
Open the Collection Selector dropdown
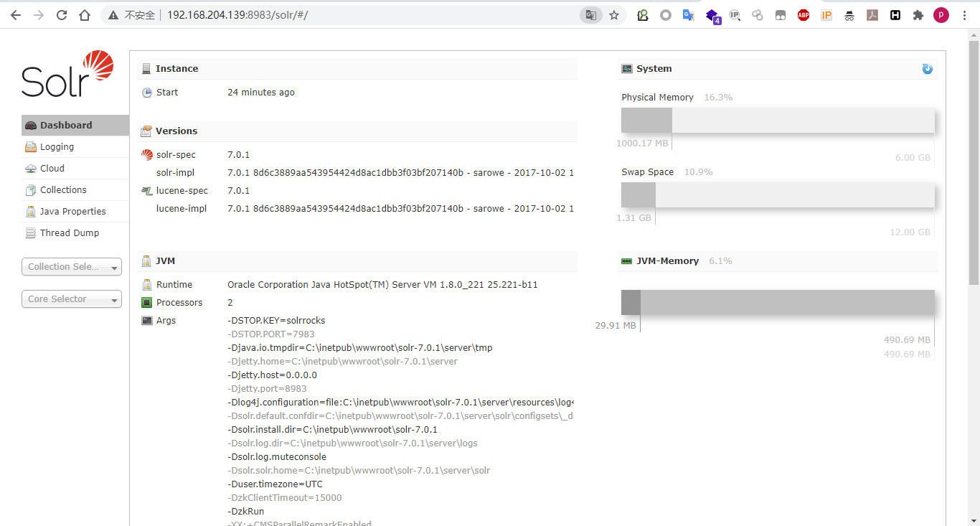tap(71, 266)
